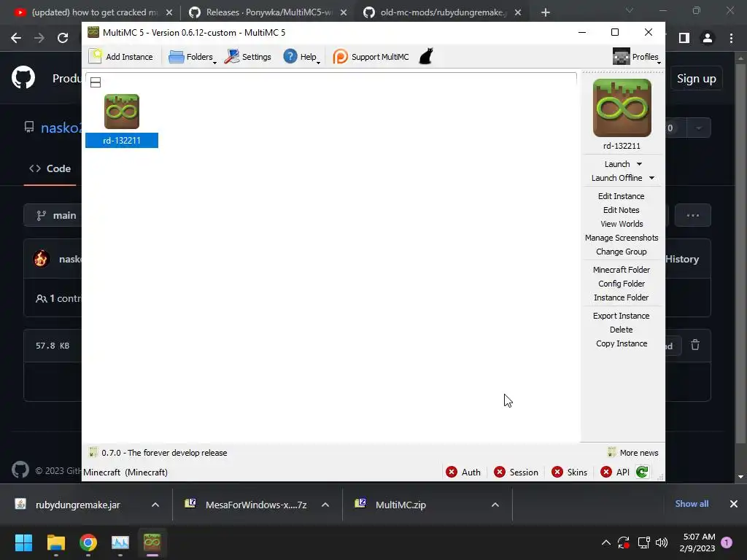Open MesaForWindows 7z download options chevron

(x=325, y=505)
